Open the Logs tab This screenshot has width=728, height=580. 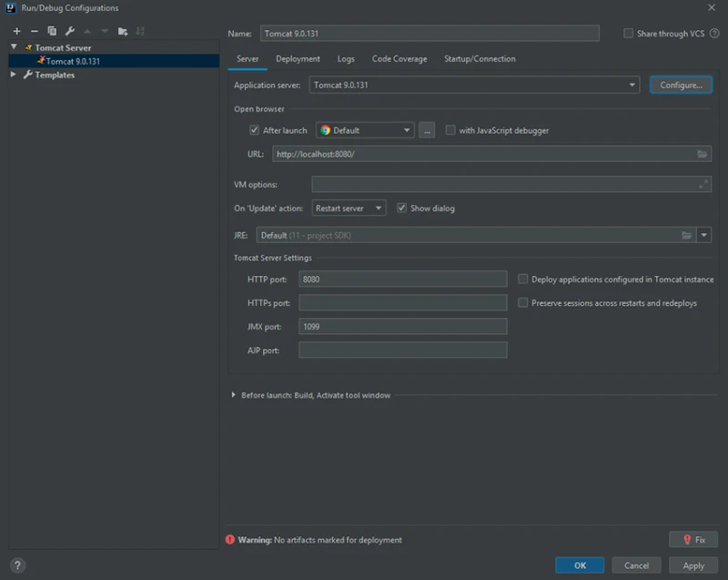346,59
